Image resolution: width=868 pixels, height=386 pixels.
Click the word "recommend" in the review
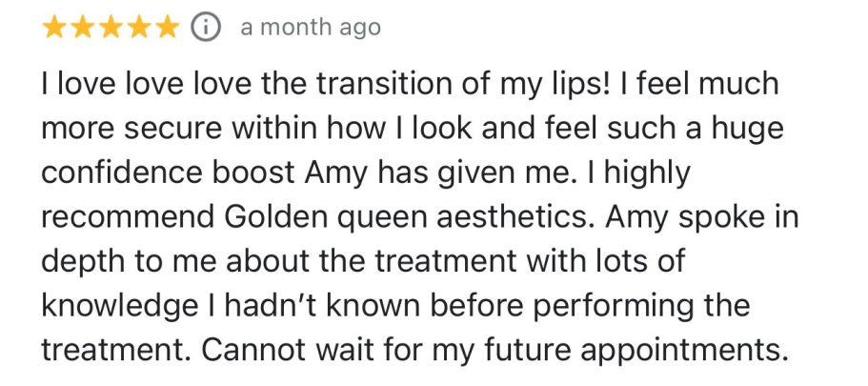click(x=129, y=217)
